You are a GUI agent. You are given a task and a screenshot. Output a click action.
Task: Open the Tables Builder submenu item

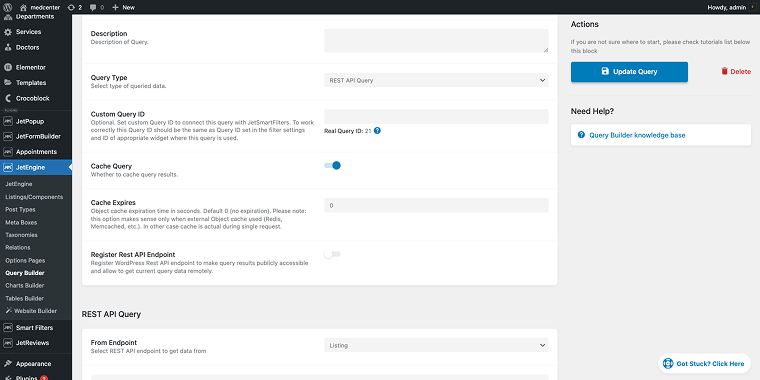pyautogui.click(x=24, y=298)
